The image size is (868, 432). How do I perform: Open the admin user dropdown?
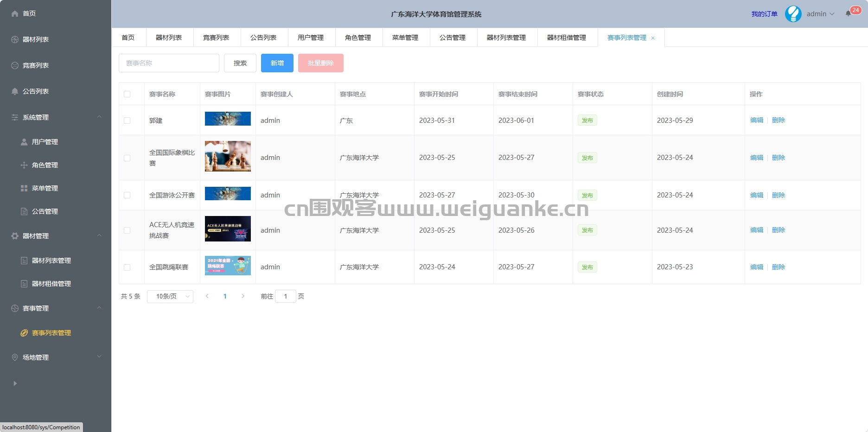point(820,14)
